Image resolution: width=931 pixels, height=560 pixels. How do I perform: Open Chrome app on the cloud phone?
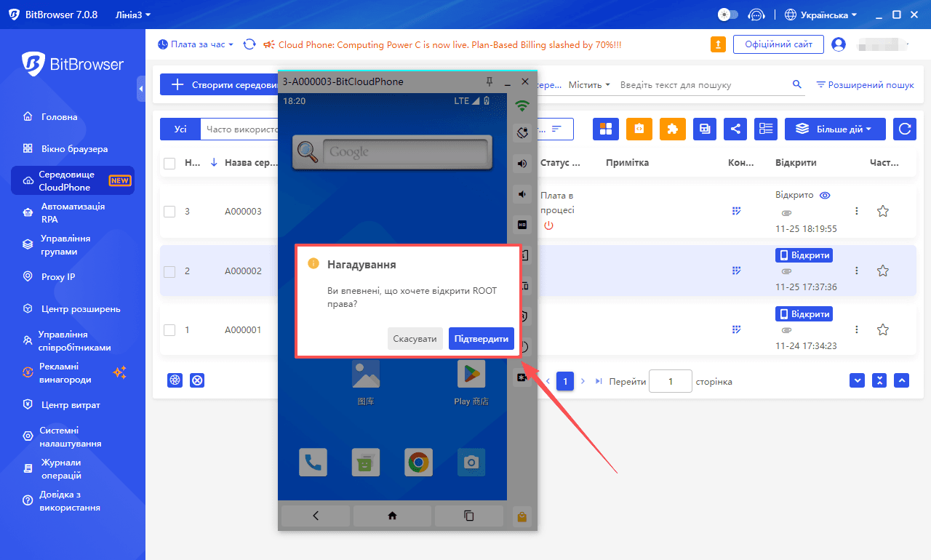tap(418, 463)
